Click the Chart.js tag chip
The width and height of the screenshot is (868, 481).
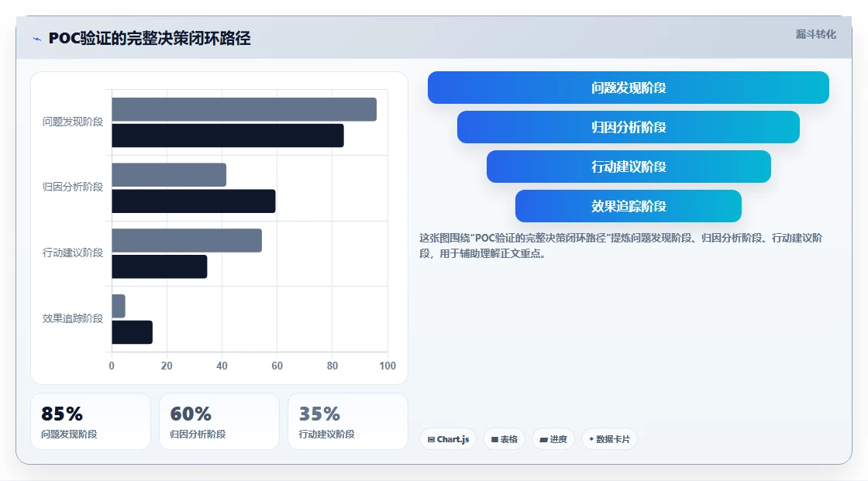(x=448, y=439)
